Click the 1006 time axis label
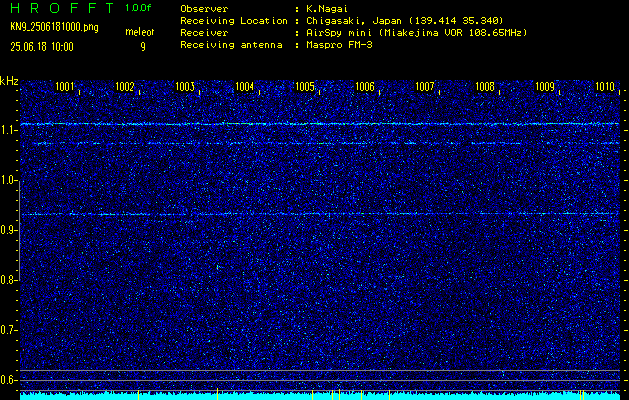629x400 pixels. coord(365,87)
